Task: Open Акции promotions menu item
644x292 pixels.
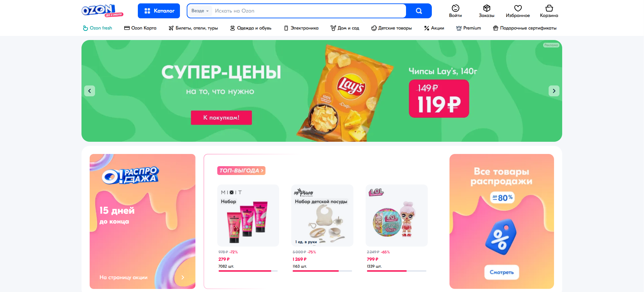Action: click(434, 28)
